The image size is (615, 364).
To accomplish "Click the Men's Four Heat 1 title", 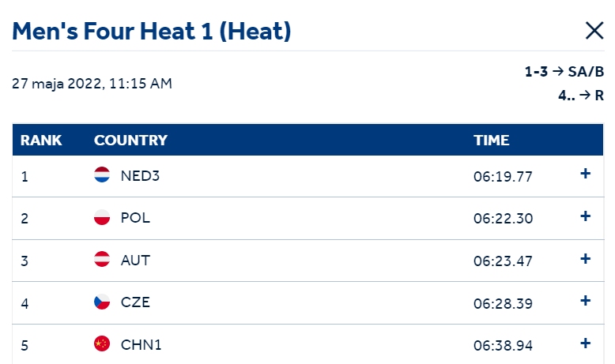I will click(152, 32).
